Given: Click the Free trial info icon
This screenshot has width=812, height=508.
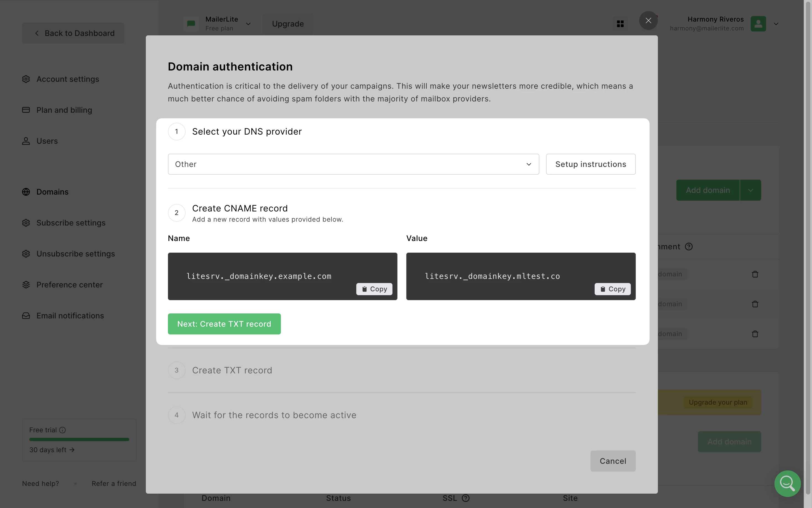Looking at the screenshot, I should [x=62, y=430].
